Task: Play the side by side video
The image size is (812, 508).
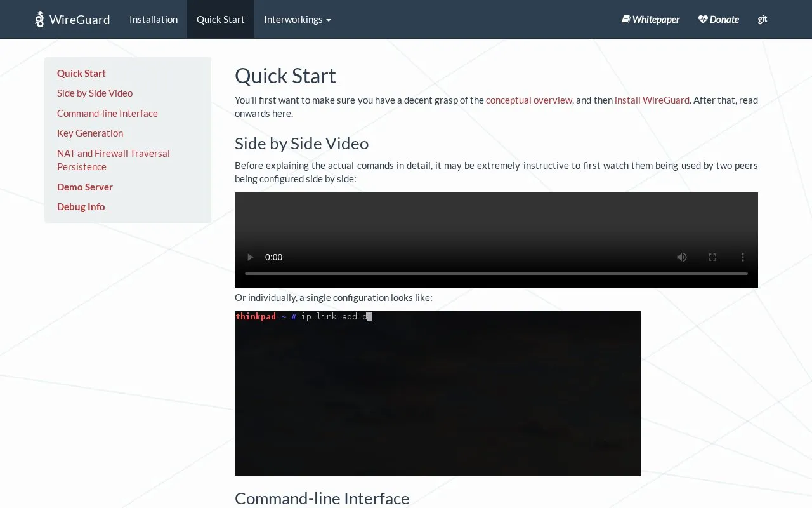Action: pos(250,257)
